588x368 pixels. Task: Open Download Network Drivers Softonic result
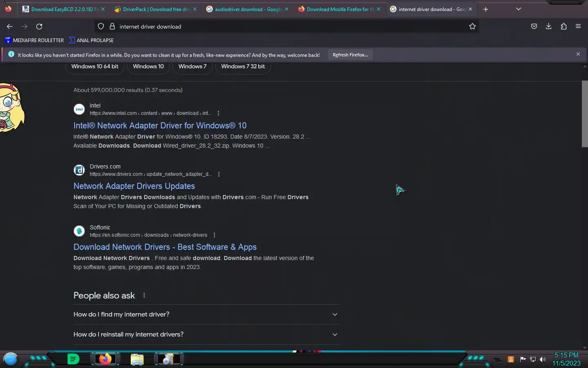click(x=165, y=247)
